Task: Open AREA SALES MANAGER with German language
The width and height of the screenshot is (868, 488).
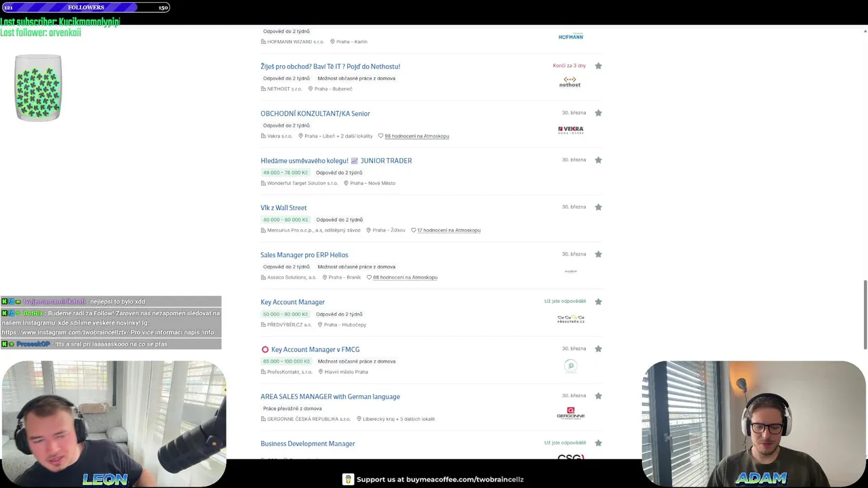Action: 330,396
